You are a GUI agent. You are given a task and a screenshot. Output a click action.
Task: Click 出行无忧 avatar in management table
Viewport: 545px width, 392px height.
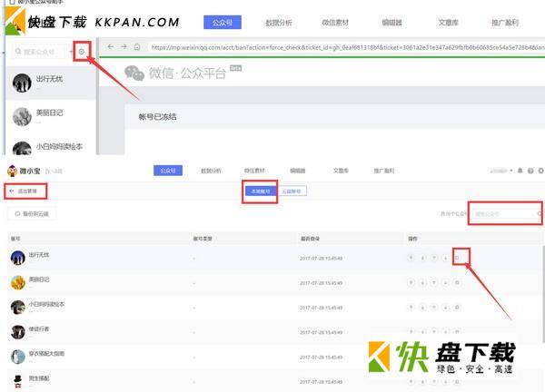18,258
